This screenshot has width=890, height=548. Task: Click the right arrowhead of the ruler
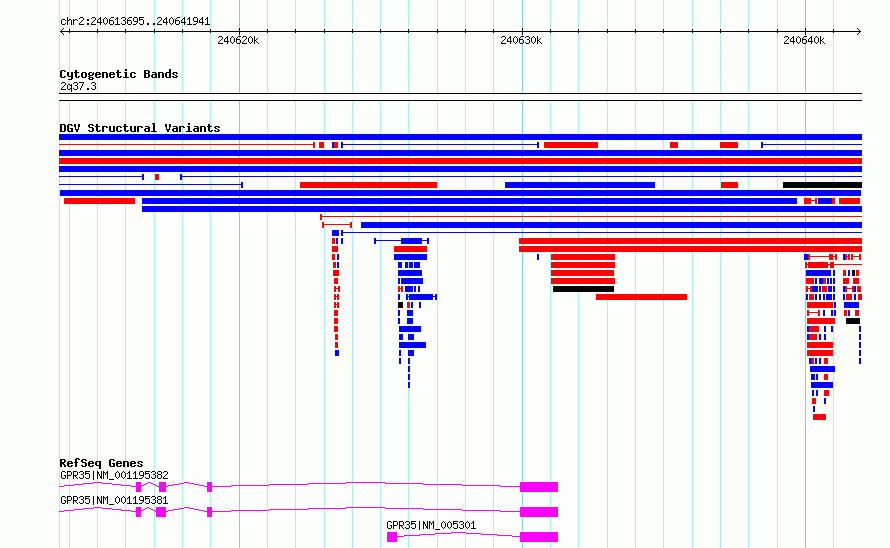[859, 32]
